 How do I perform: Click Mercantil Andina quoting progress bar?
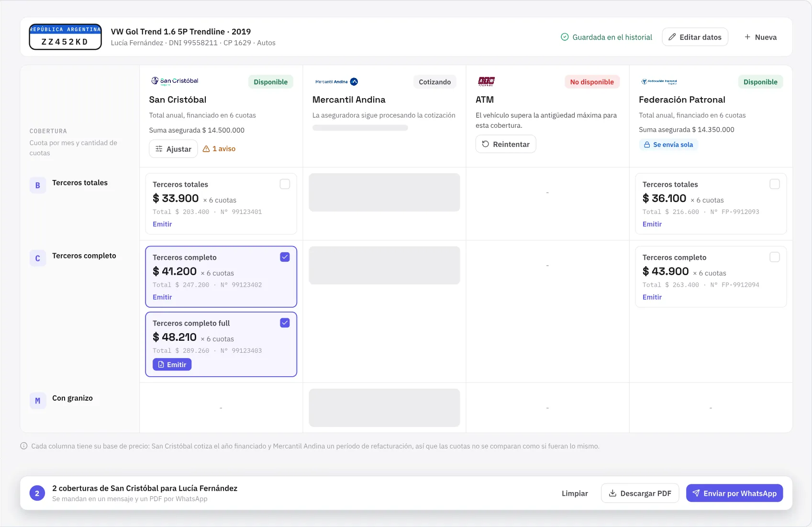tap(360, 128)
